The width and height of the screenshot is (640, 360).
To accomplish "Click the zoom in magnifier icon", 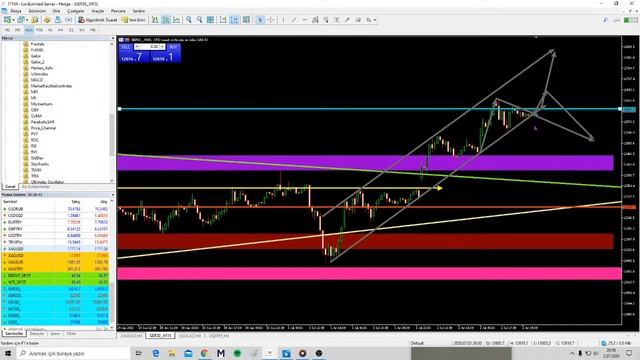I will [x=189, y=20].
